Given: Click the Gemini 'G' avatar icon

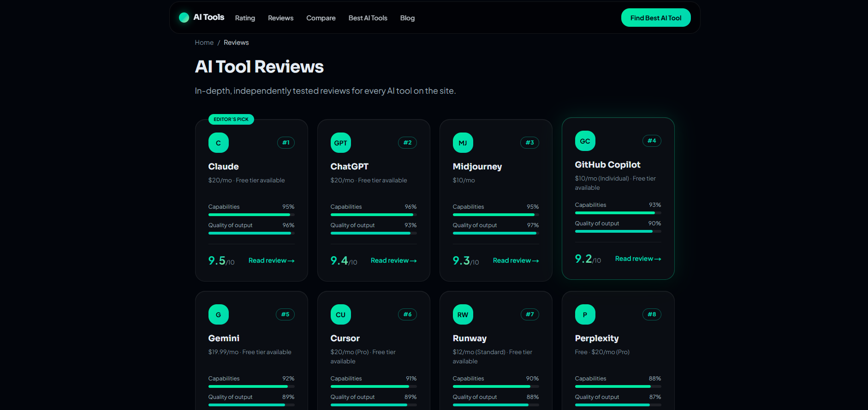Looking at the screenshot, I should point(219,314).
